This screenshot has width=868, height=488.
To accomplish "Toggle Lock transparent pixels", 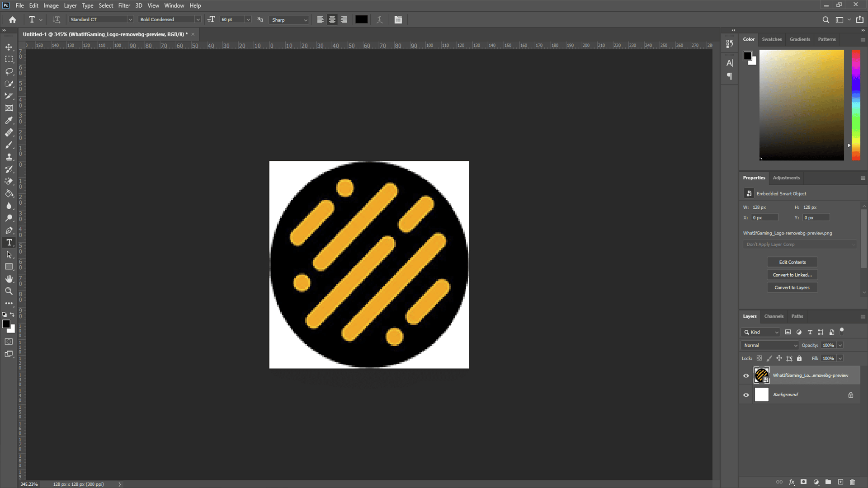I will click(x=759, y=358).
